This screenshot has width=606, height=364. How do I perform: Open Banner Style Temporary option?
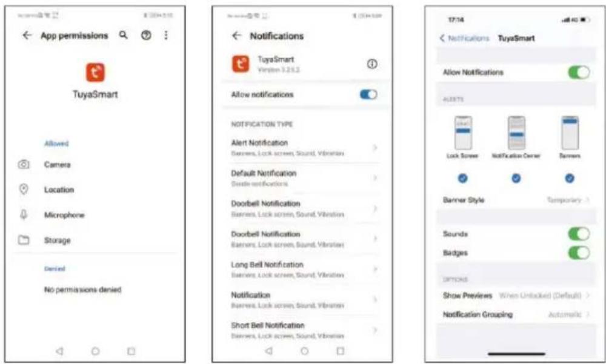[x=568, y=200]
